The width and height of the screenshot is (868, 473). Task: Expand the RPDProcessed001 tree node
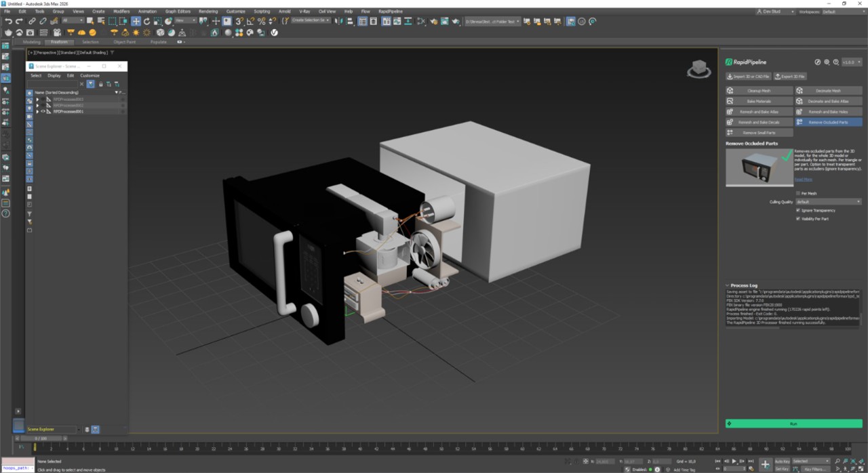tap(38, 111)
